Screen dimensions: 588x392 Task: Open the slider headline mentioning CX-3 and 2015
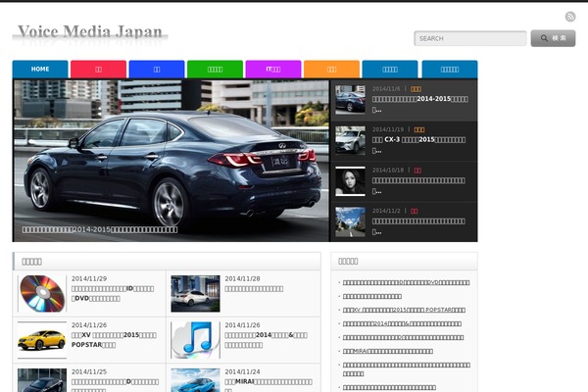418,144
